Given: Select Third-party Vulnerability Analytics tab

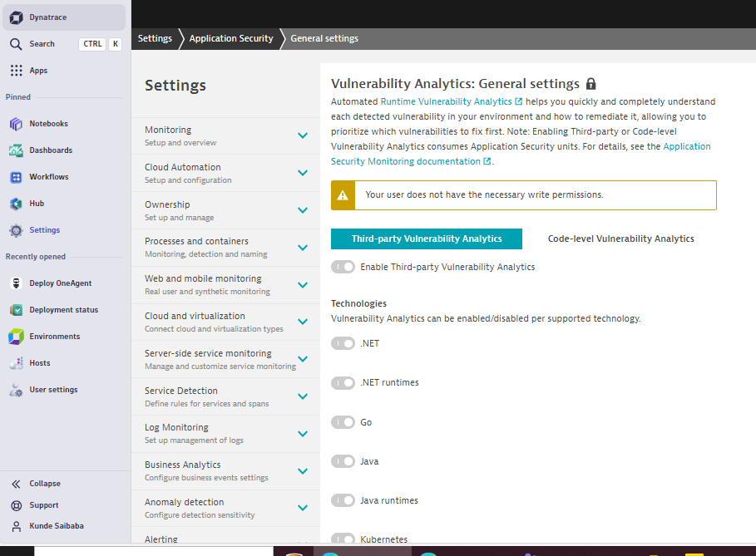Looking at the screenshot, I should pos(426,239).
